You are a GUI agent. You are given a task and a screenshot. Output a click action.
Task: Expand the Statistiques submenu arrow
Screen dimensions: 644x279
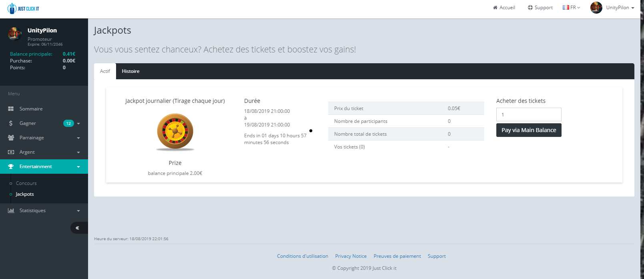coord(78,211)
